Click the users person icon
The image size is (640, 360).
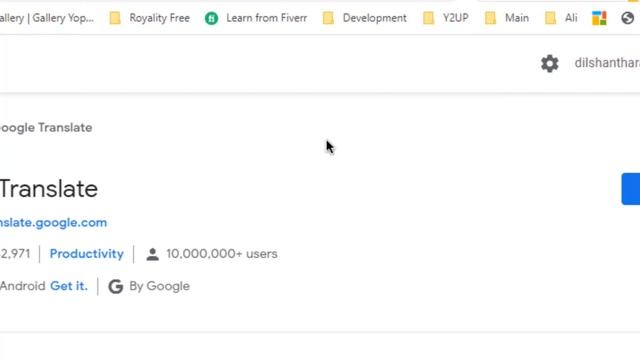pyautogui.click(x=153, y=254)
